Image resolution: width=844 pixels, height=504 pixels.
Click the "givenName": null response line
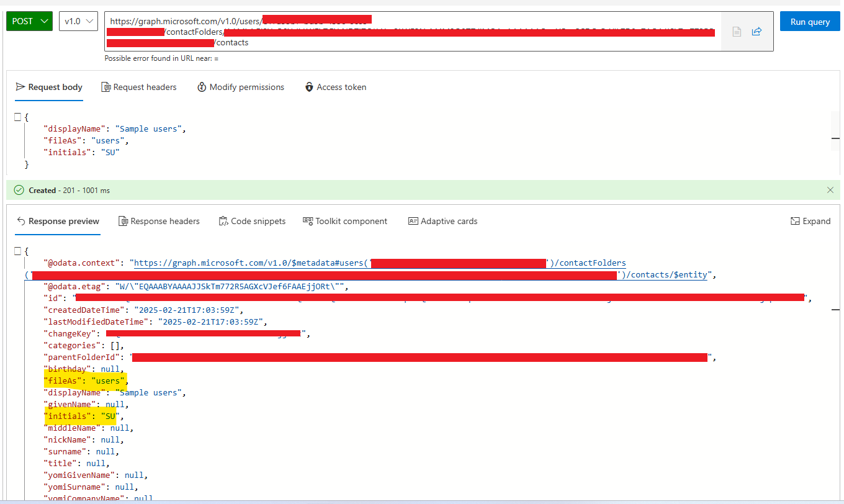(86, 404)
